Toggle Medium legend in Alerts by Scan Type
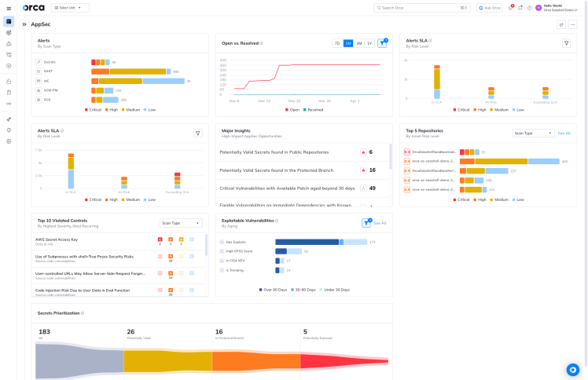 pos(130,110)
